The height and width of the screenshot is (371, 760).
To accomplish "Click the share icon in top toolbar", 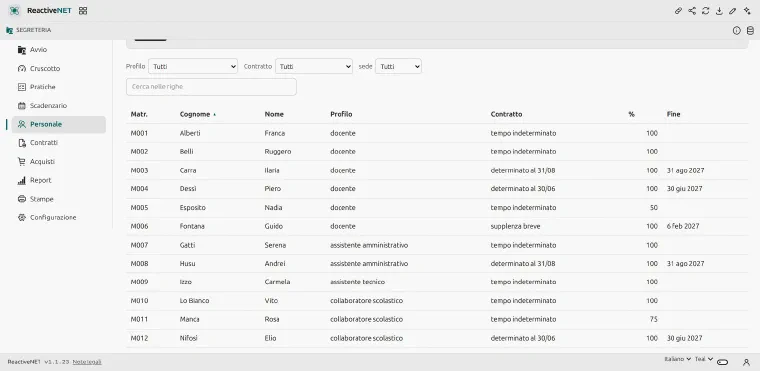I will click(x=692, y=11).
